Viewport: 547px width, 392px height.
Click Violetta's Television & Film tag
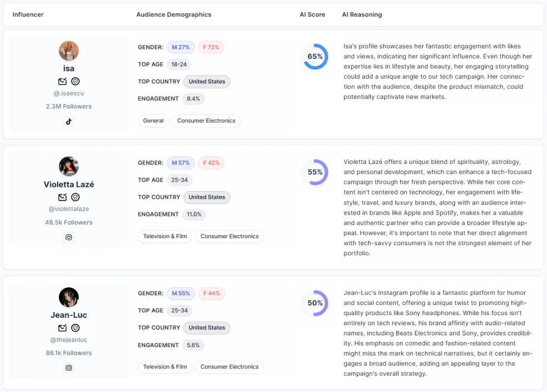point(166,236)
